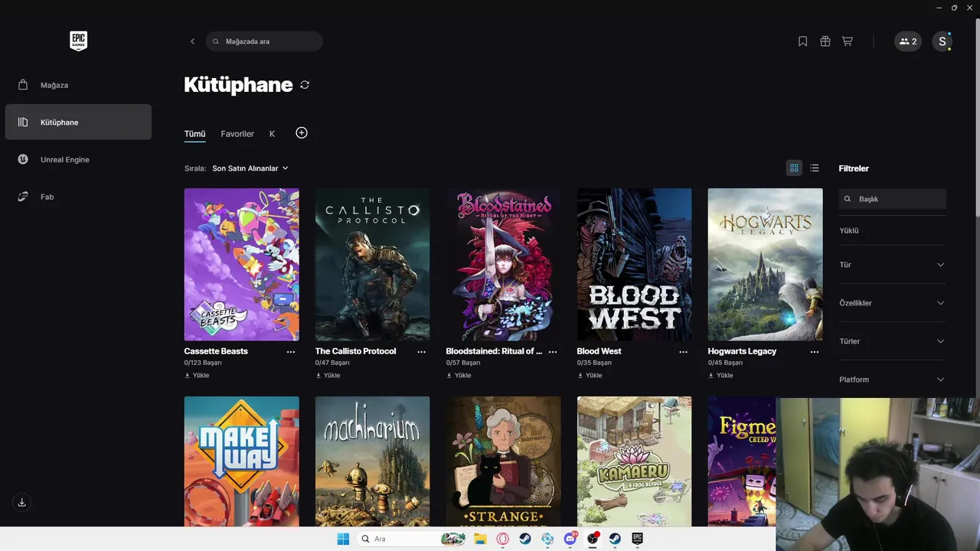Image resolution: width=980 pixels, height=551 pixels.
Task: Open Cassette Beasts more options menu
Action: click(291, 352)
